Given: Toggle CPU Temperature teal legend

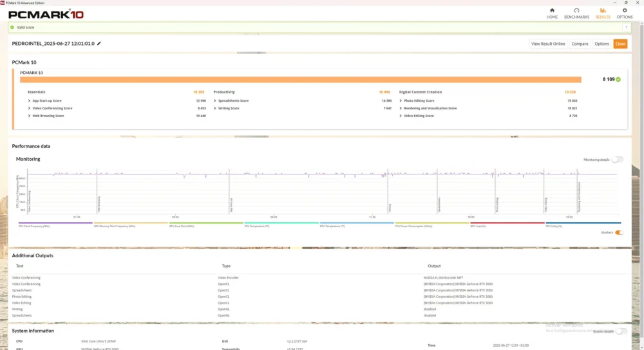Looking at the screenshot, I should tap(281, 225).
